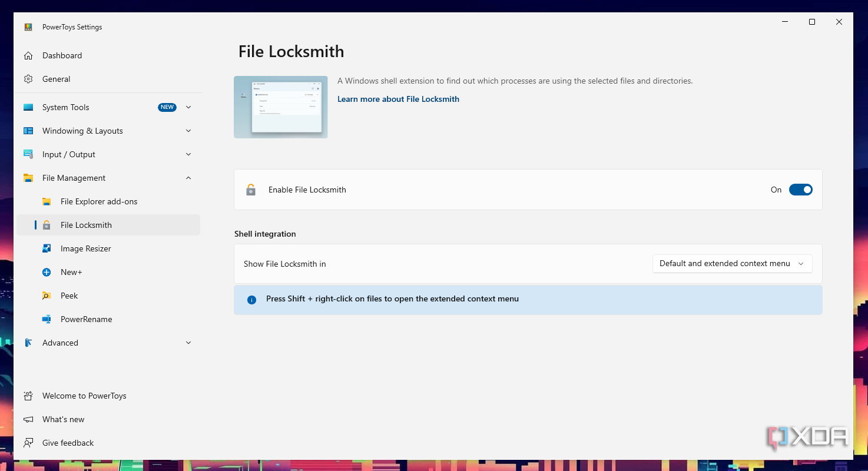868x471 pixels.
Task: Click the System Tools monitor icon
Action: coord(28,107)
